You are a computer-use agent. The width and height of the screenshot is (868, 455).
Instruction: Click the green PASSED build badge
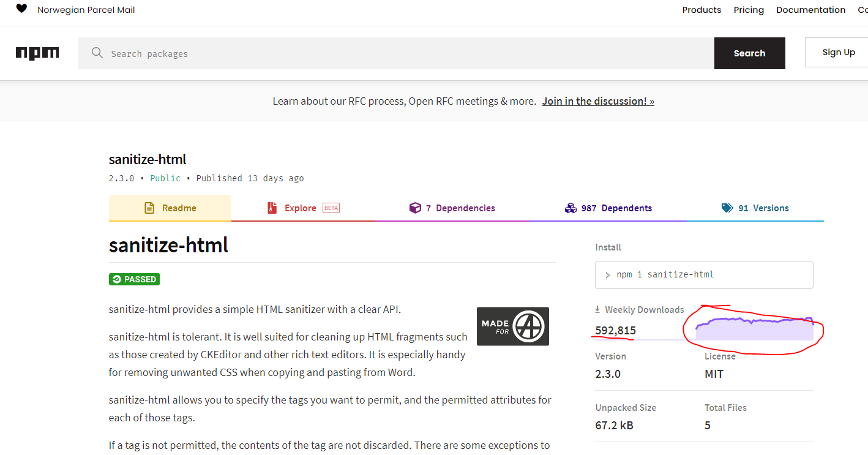tap(134, 279)
